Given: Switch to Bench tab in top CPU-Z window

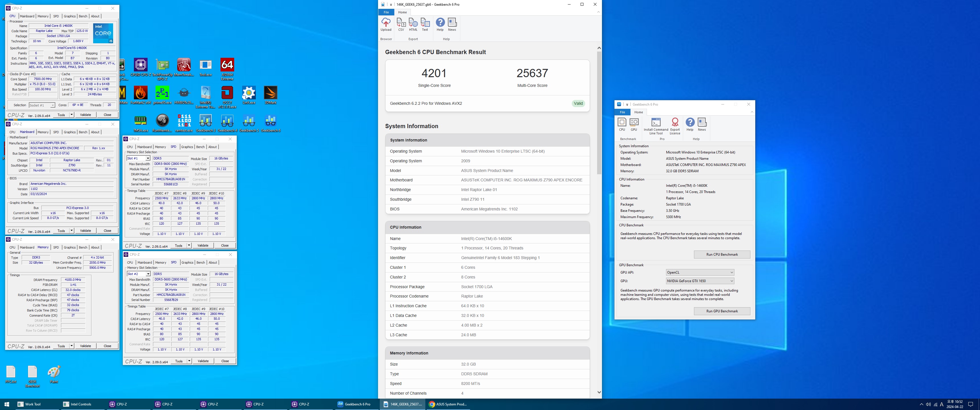Looking at the screenshot, I should (83, 16).
